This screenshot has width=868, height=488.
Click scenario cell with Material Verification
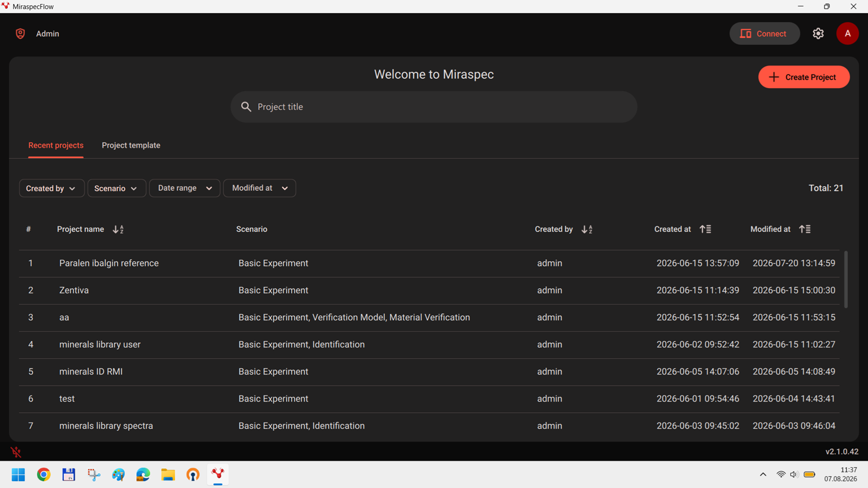[354, 317]
